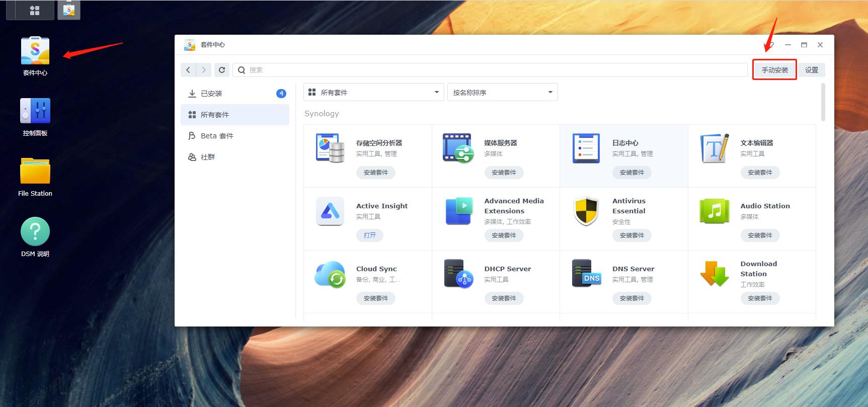868x407 pixels.
Task: Select 已安装 in the sidebar
Action: click(x=235, y=94)
